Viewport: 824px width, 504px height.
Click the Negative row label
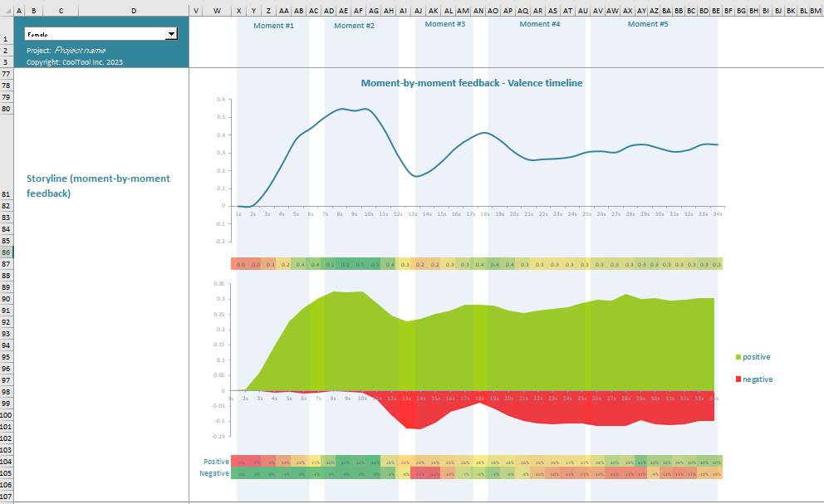coord(215,473)
